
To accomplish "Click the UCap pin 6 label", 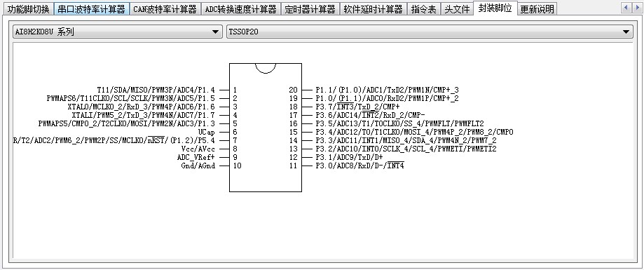I will click(206, 132).
